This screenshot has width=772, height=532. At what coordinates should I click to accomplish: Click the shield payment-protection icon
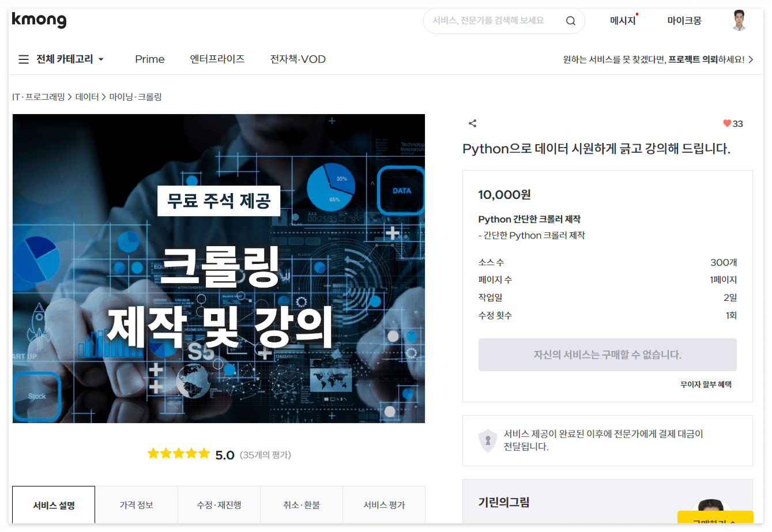(488, 440)
